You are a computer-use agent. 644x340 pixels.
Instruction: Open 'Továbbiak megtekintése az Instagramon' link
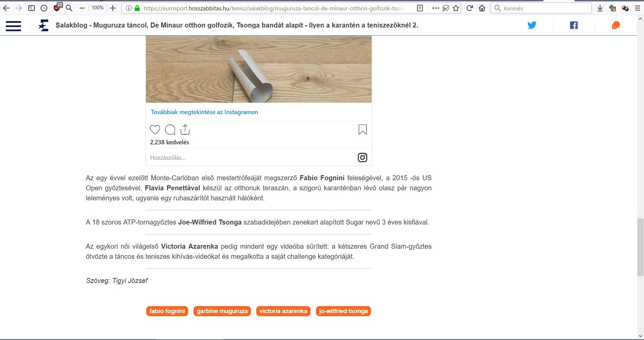point(204,112)
